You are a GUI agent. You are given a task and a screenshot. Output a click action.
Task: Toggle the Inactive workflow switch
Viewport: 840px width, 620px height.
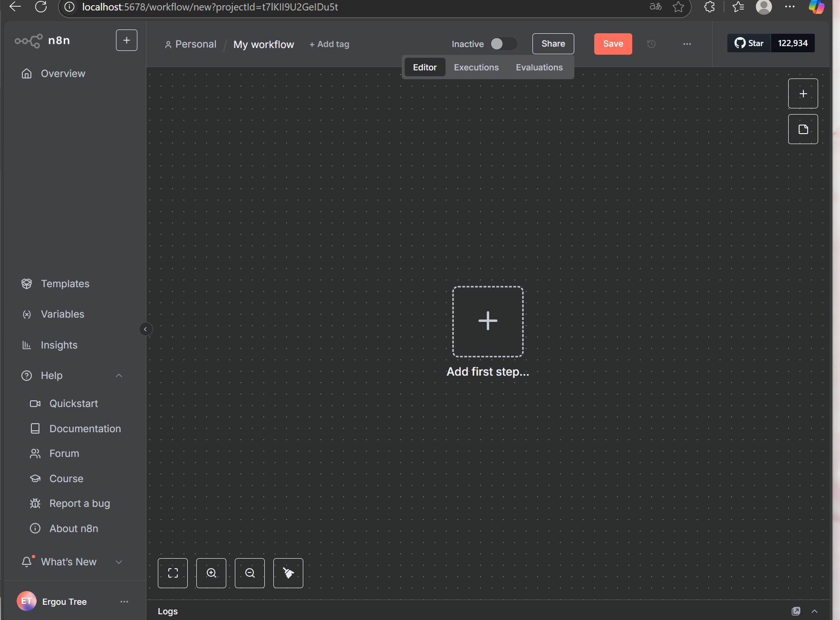[503, 44]
